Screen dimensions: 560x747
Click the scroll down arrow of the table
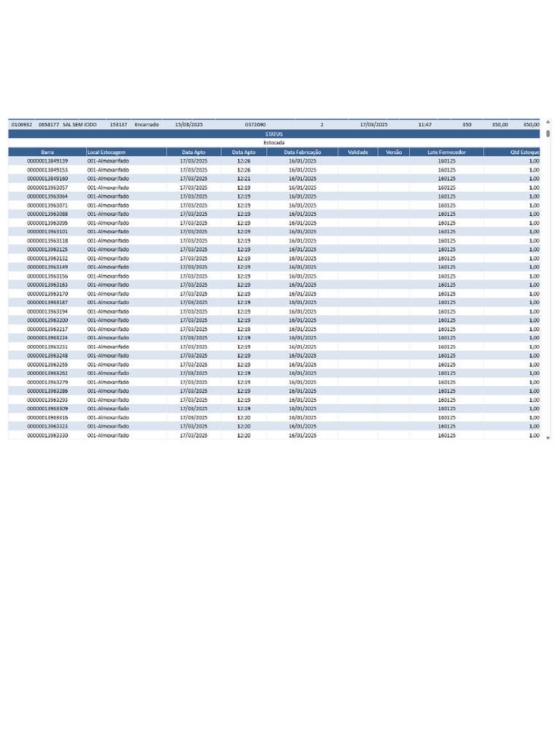pos(548,438)
